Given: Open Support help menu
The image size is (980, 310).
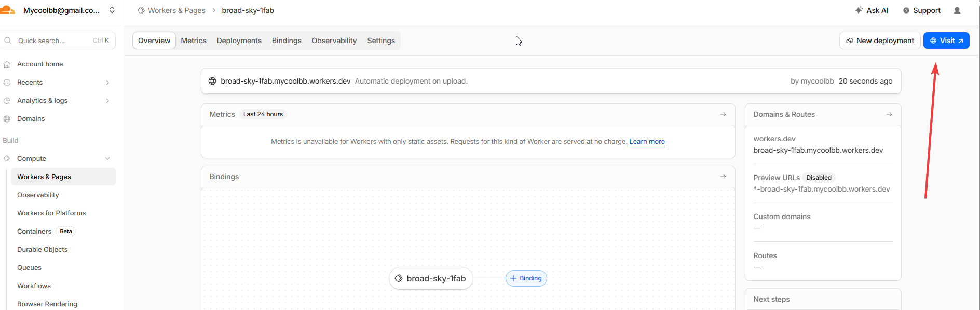Looking at the screenshot, I should pos(922,10).
